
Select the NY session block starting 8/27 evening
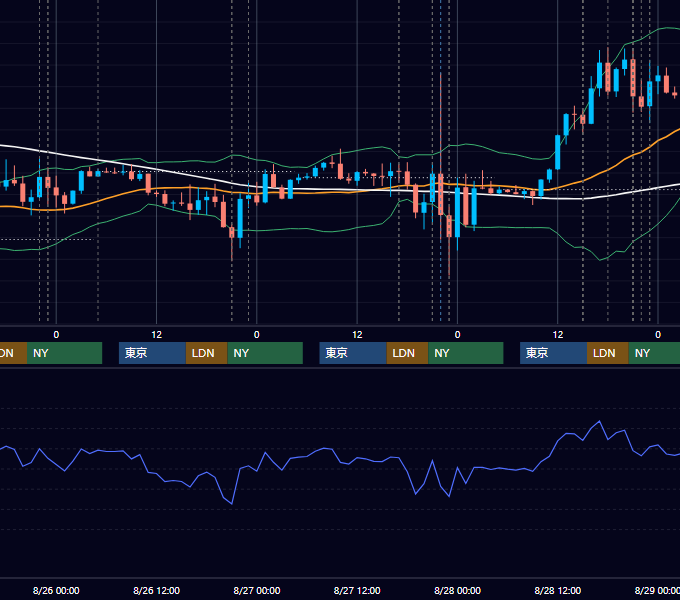point(466,353)
